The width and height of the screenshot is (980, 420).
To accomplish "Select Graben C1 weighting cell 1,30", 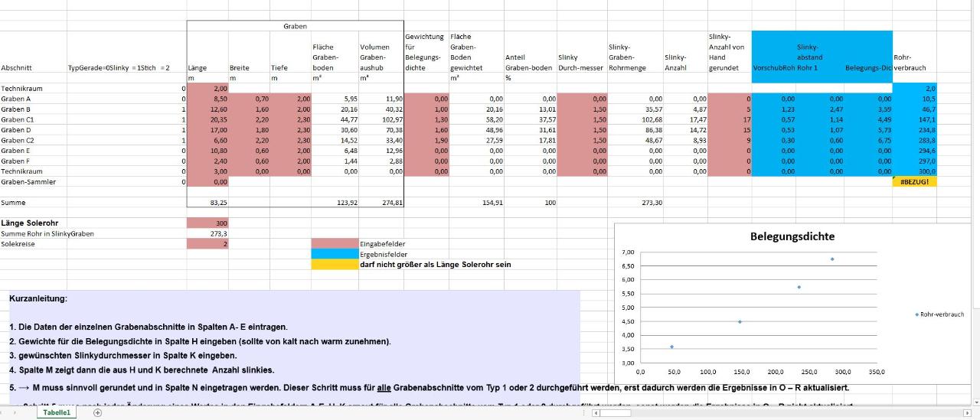I will (426, 119).
